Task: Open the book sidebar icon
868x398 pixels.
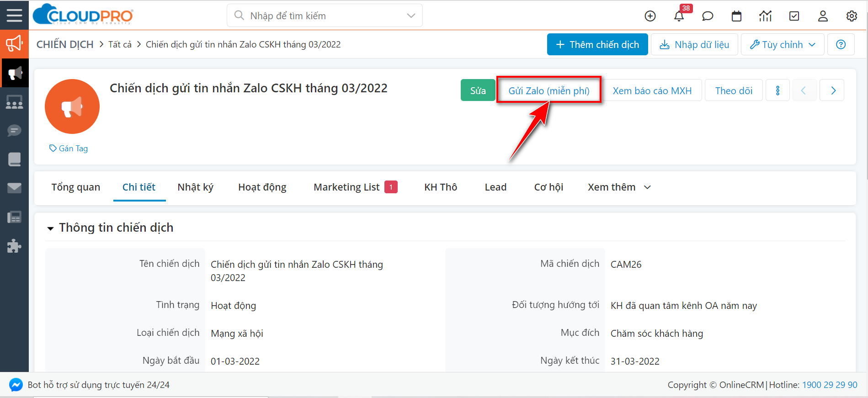Action: pyautogui.click(x=14, y=159)
